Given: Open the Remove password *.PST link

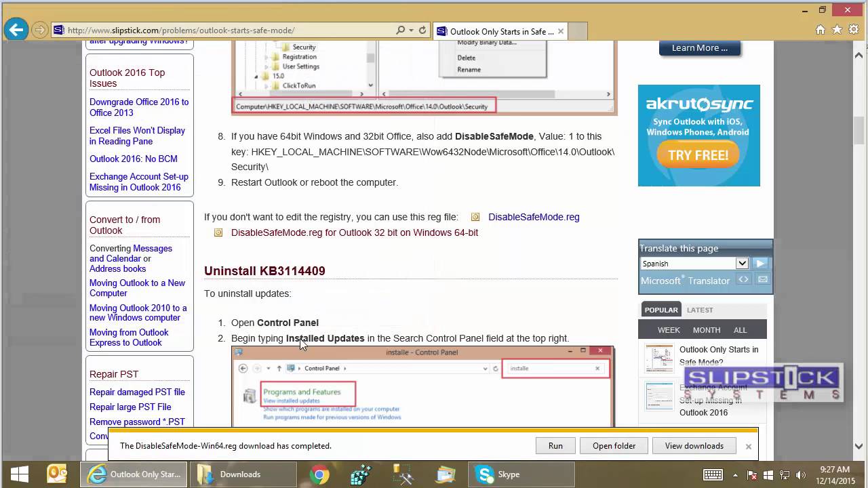Looking at the screenshot, I should coord(137,422).
